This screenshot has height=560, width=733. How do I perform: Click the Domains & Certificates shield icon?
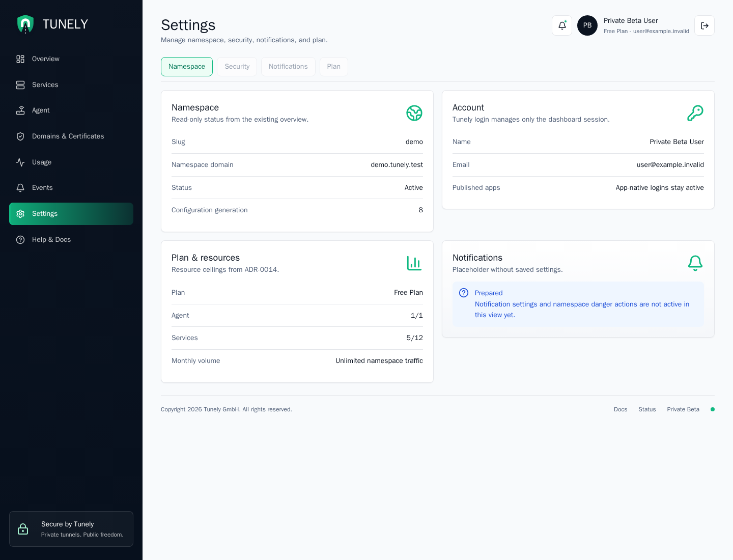pyautogui.click(x=20, y=136)
